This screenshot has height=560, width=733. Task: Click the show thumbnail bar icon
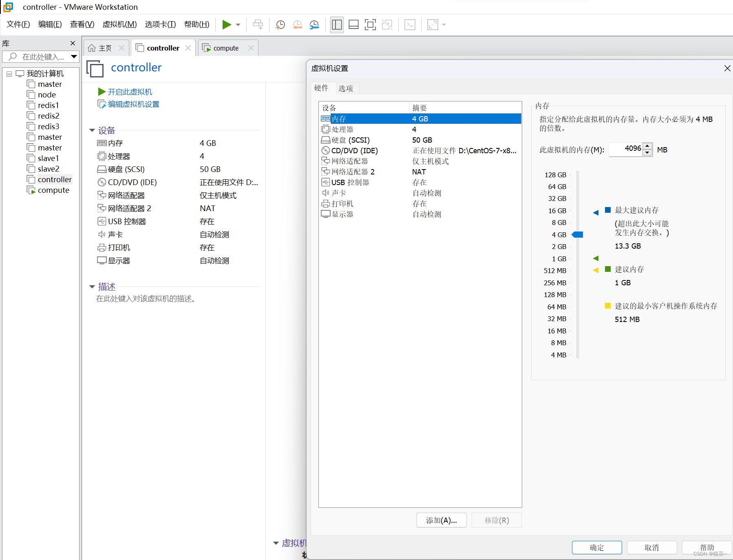click(x=353, y=25)
